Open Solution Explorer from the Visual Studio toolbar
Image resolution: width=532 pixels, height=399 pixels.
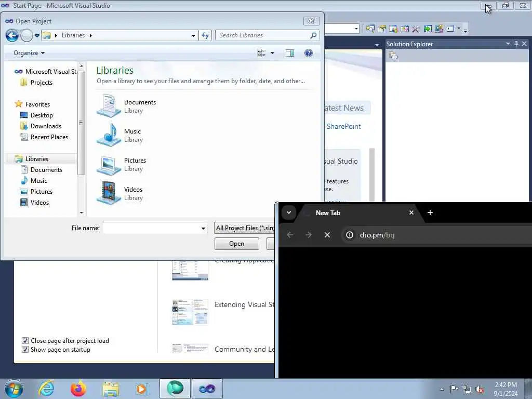pos(370,29)
